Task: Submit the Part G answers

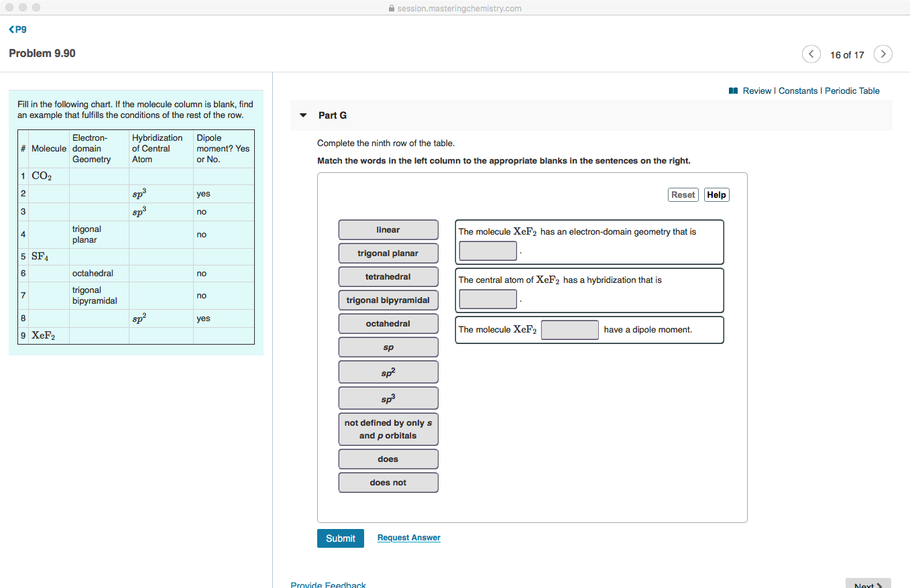Action: pos(340,538)
